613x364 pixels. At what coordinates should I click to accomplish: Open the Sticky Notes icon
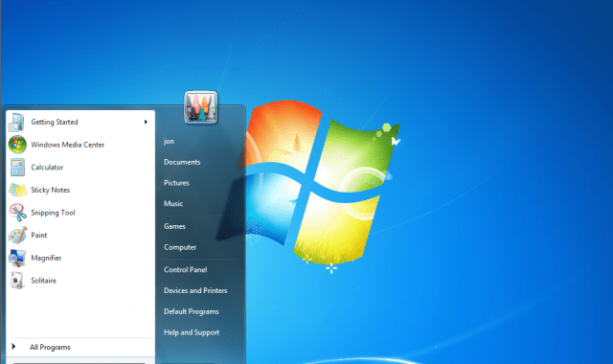click(x=17, y=190)
